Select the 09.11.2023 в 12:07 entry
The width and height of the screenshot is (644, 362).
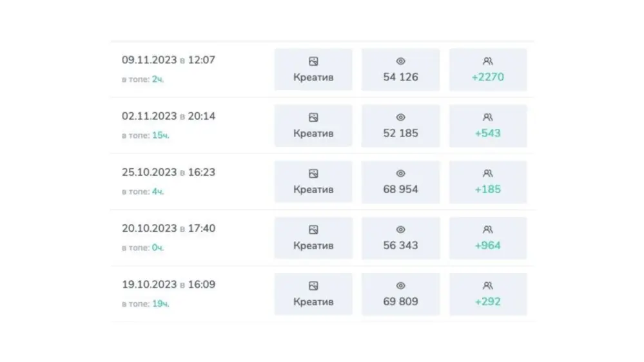[x=168, y=60]
